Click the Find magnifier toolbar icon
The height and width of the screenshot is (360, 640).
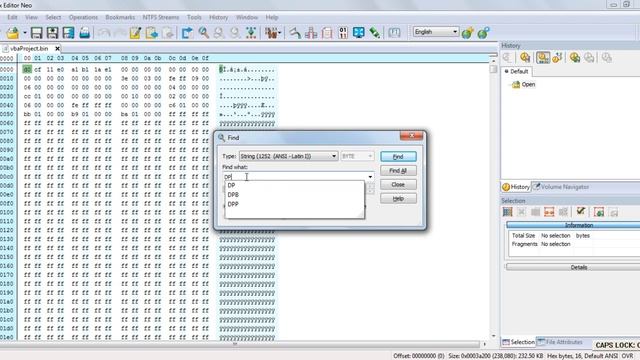(203, 33)
